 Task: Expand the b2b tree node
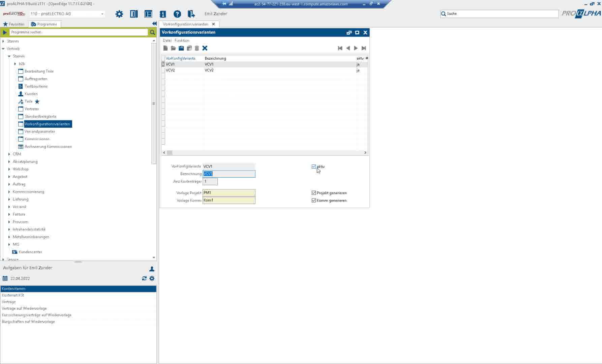click(x=15, y=64)
